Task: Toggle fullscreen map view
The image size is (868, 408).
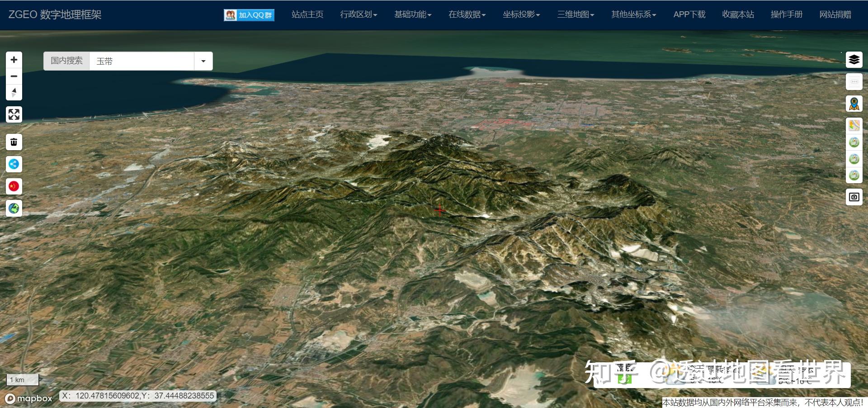Action: click(14, 114)
